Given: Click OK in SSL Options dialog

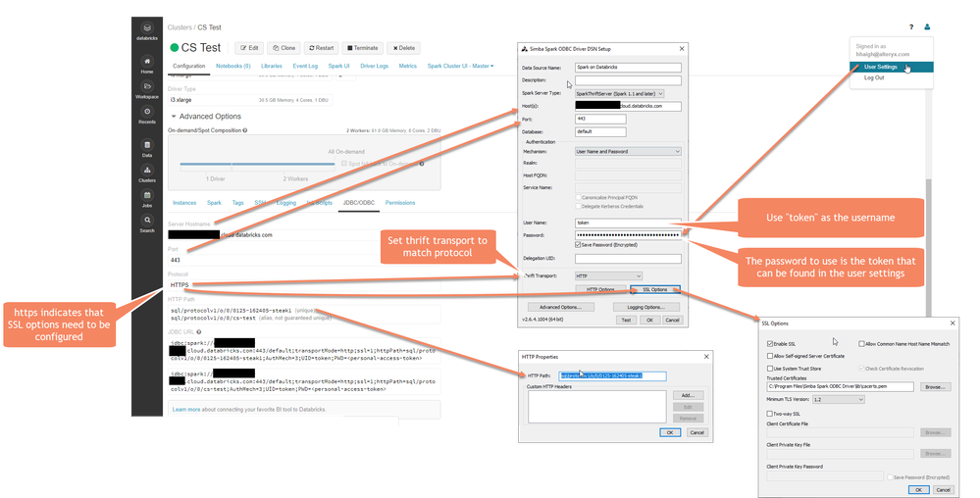Looking at the screenshot, I should [x=918, y=490].
